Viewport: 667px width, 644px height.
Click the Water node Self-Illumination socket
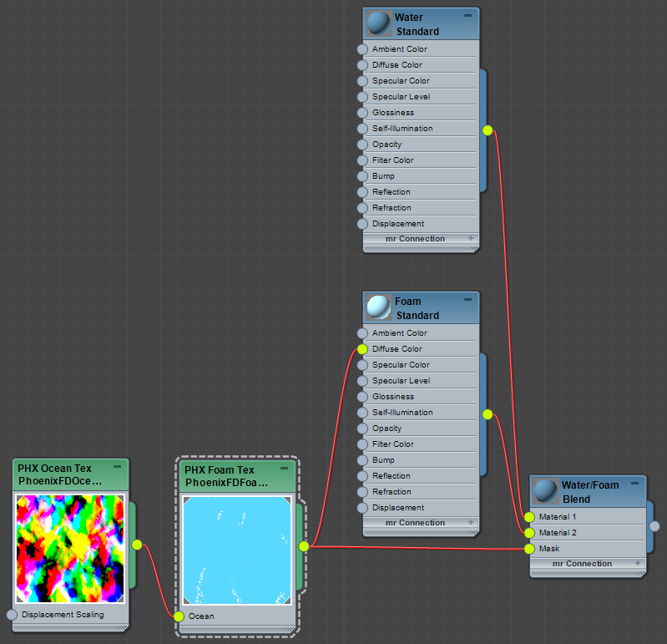(362, 129)
